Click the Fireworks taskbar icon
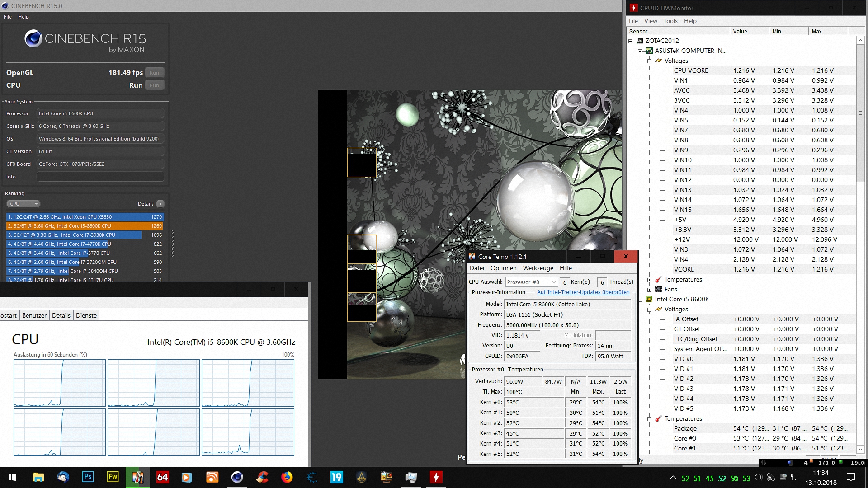Screen dimensions: 868x488 (x=113, y=477)
